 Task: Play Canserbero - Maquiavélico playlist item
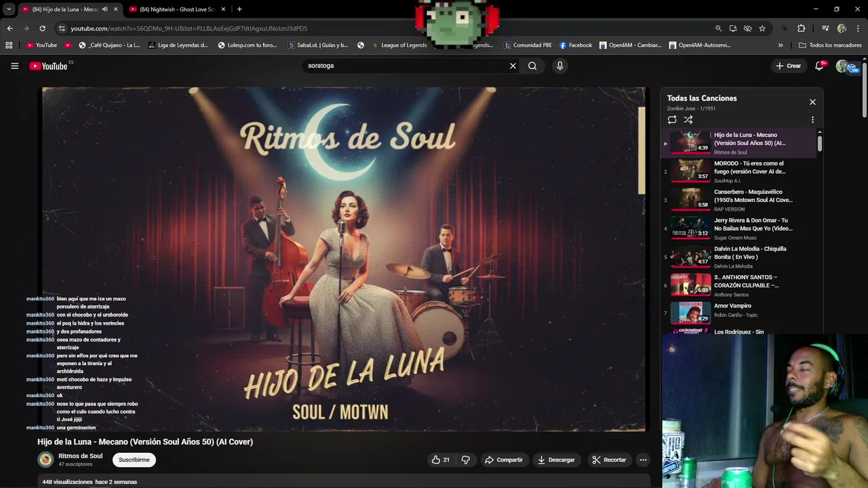click(739, 200)
